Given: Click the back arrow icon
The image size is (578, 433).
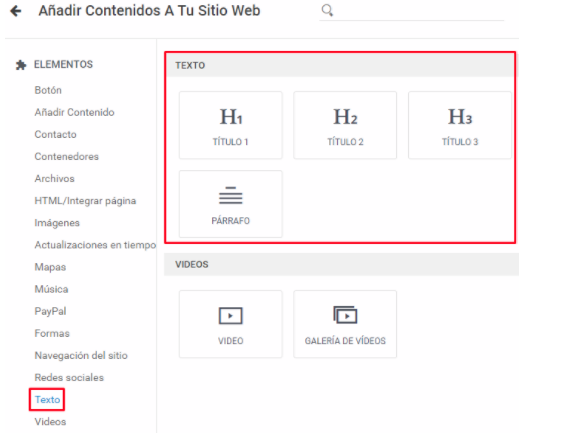Looking at the screenshot, I should tap(16, 11).
